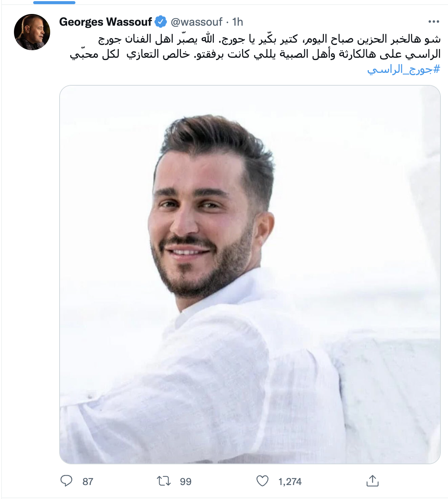Click the blue tab indicator bar at top
The height and width of the screenshot is (499, 448).
tap(54, 2)
